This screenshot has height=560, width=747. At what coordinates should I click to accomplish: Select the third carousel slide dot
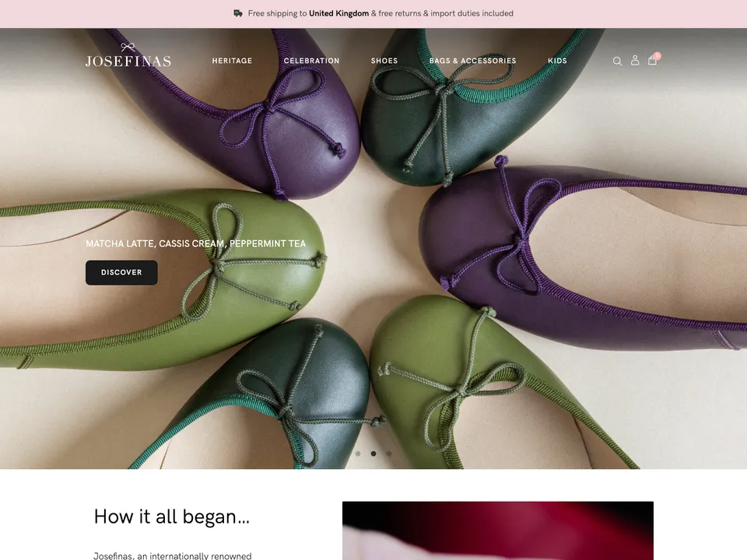389,453
